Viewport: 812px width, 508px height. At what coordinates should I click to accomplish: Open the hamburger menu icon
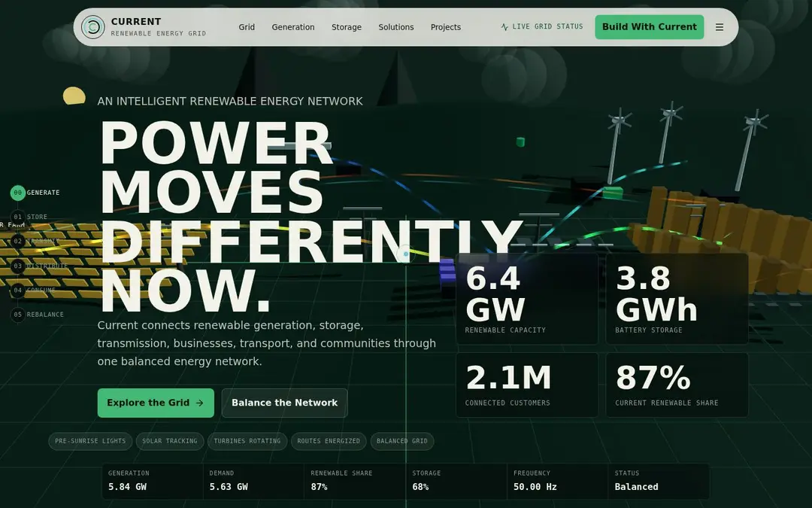tap(720, 27)
